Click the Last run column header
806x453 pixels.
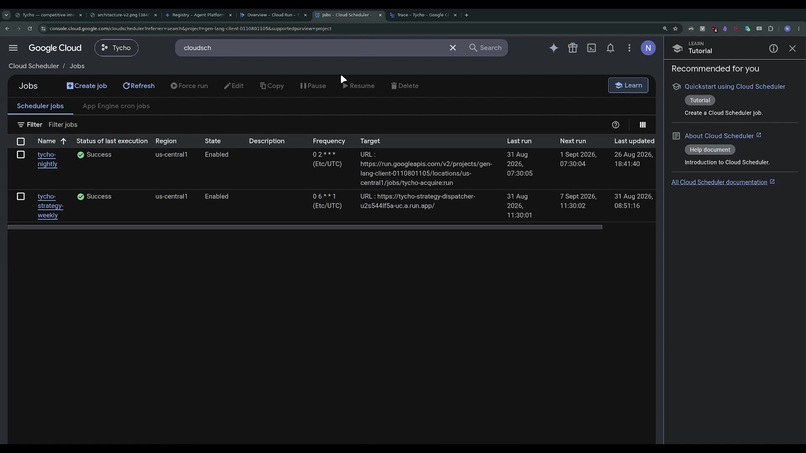click(x=519, y=141)
